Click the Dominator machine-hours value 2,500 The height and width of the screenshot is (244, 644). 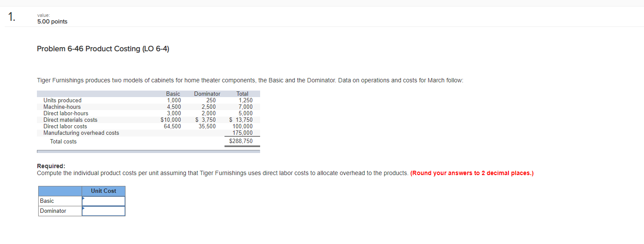pyautogui.click(x=209, y=107)
